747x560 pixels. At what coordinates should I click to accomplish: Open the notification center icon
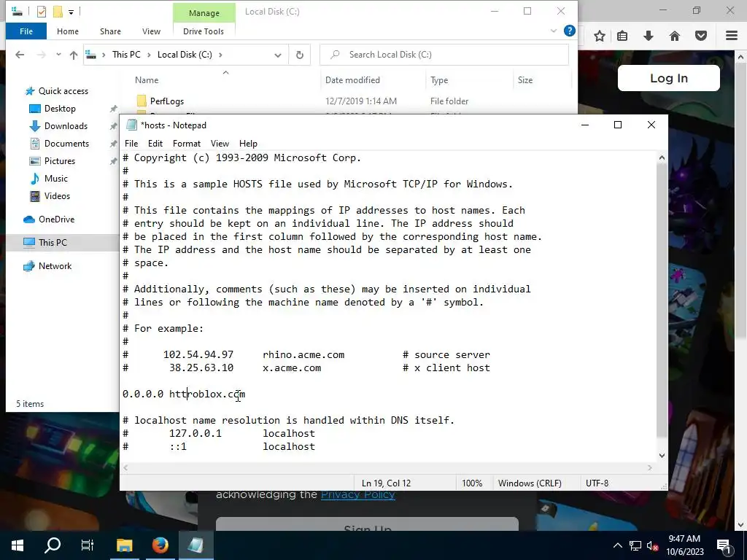click(724, 545)
